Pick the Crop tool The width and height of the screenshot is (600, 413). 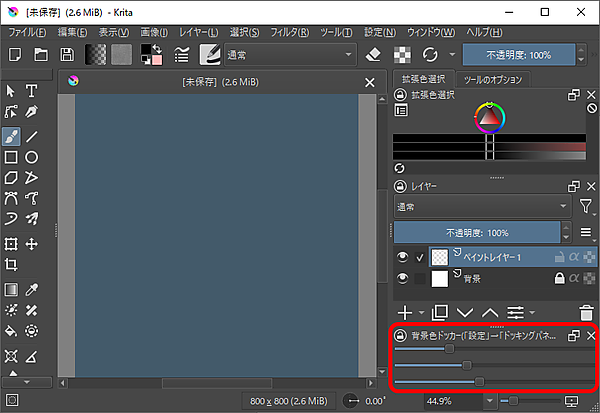tap(11, 265)
